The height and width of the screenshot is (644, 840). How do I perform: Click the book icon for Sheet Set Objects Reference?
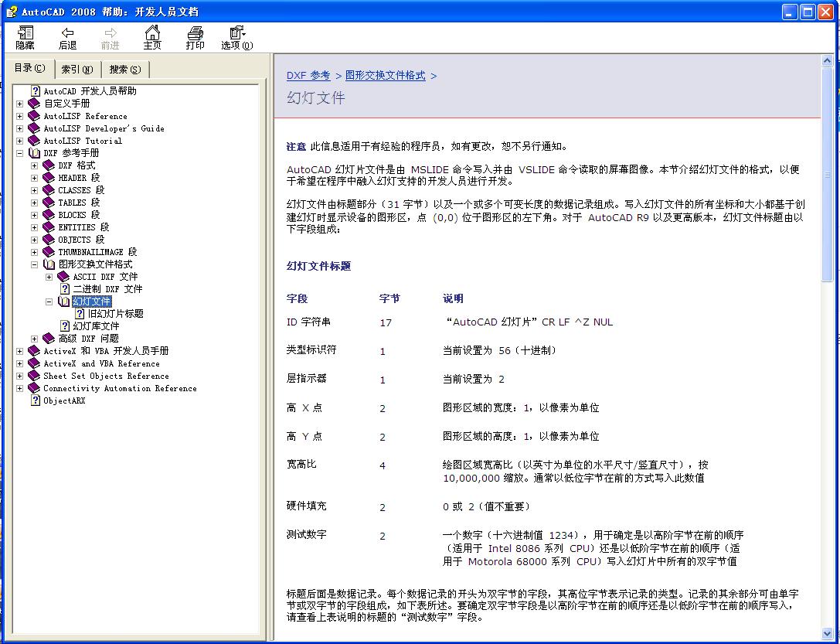(34, 376)
